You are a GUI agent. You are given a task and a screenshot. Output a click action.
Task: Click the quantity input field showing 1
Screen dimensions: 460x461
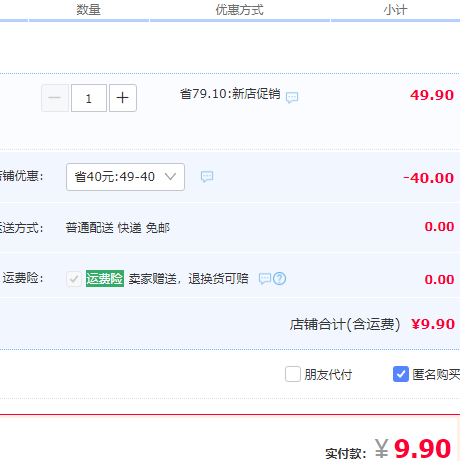(x=89, y=98)
